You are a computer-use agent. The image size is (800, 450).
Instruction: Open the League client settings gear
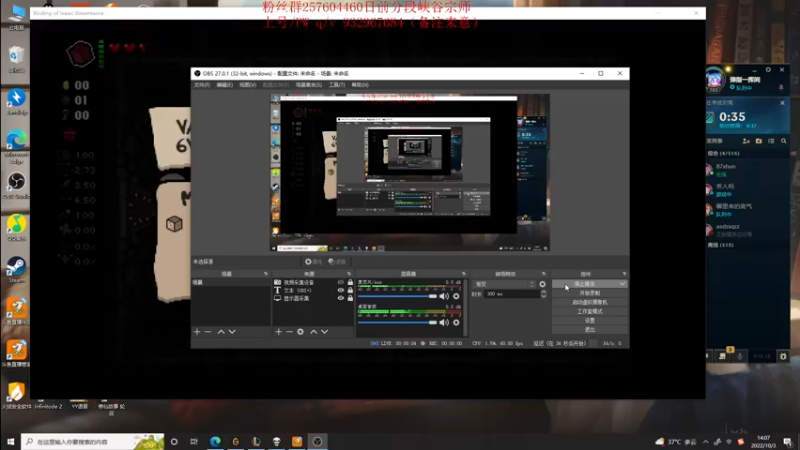click(x=768, y=70)
